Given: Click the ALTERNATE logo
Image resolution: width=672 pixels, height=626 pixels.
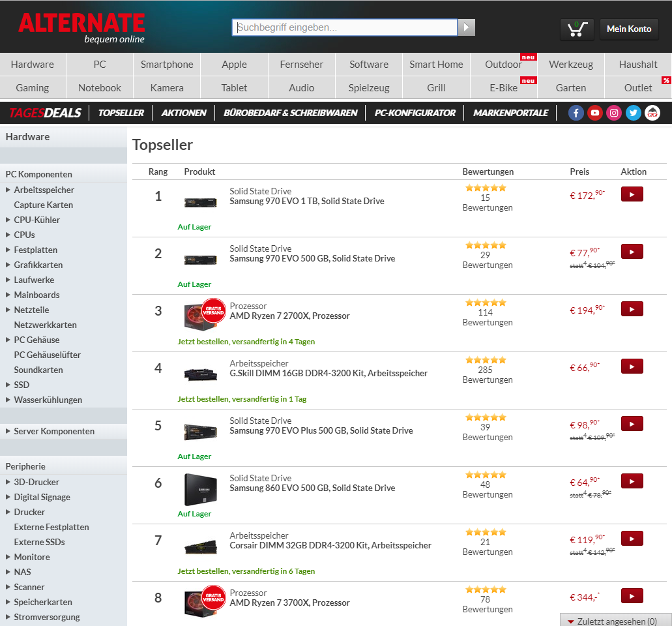Looking at the screenshot, I should [x=81, y=28].
